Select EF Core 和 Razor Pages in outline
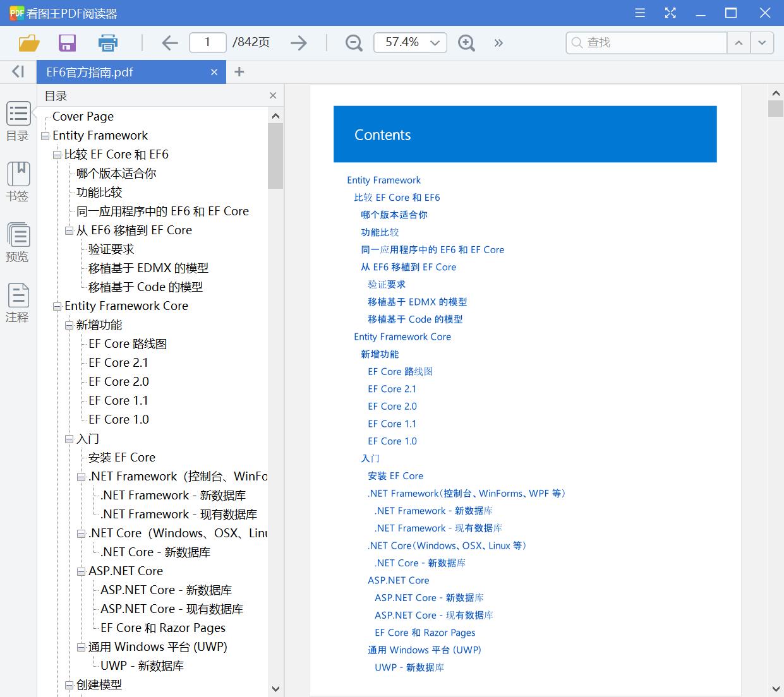This screenshot has width=784, height=697. [x=163, y=628]
